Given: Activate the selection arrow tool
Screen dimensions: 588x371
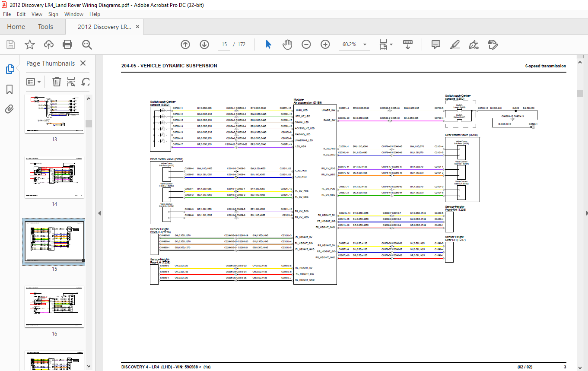Looking at the screenshot, I should pos(268,44).
